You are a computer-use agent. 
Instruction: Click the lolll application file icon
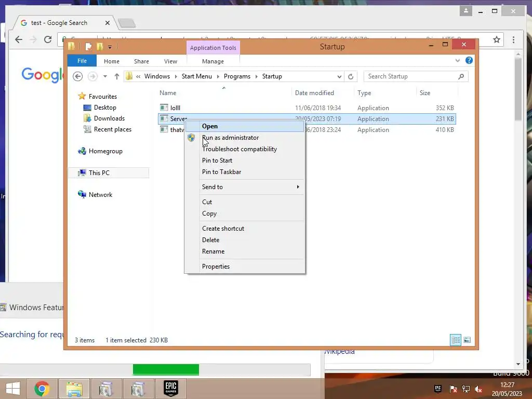tap(164, 108)
